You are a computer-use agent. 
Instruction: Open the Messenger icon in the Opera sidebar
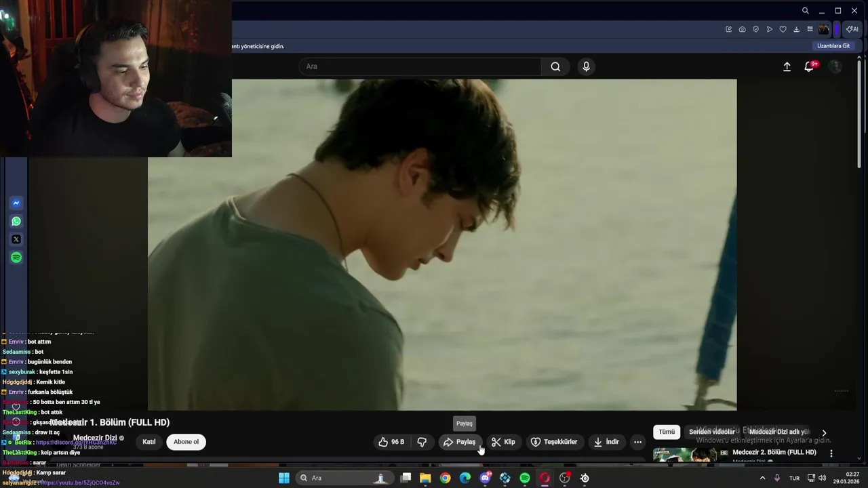(x=16, y=203)
